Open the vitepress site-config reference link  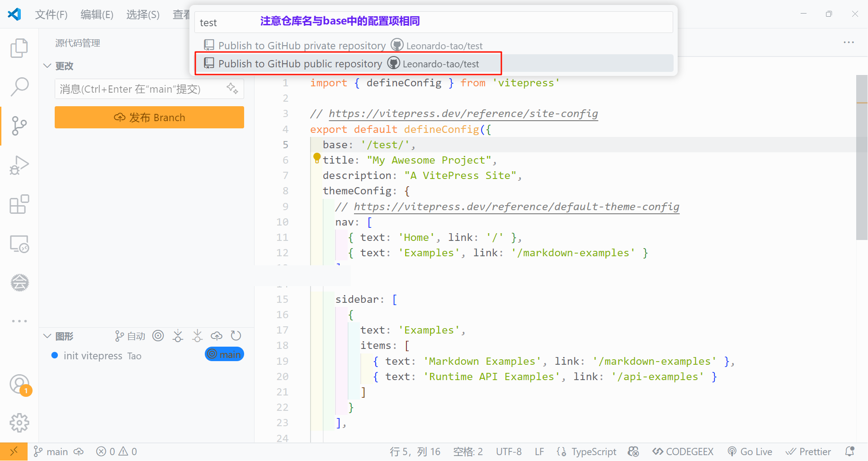463,113
